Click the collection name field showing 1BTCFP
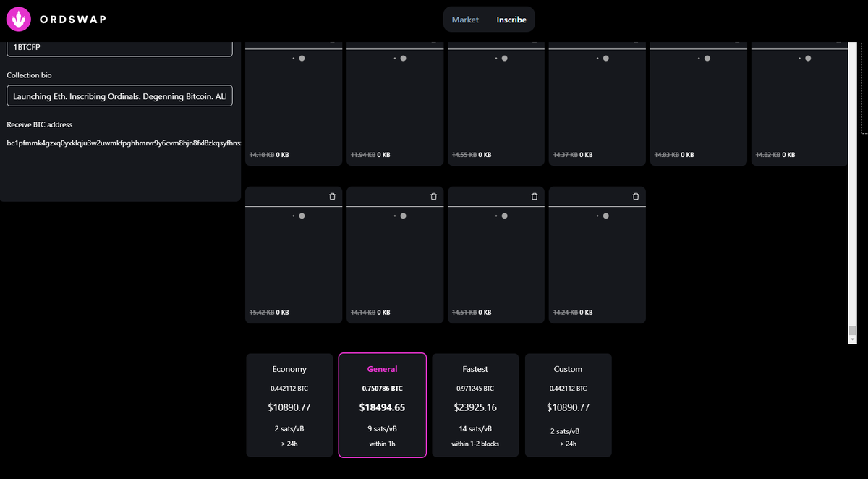 pyautogui.click(x=119, y=47)
